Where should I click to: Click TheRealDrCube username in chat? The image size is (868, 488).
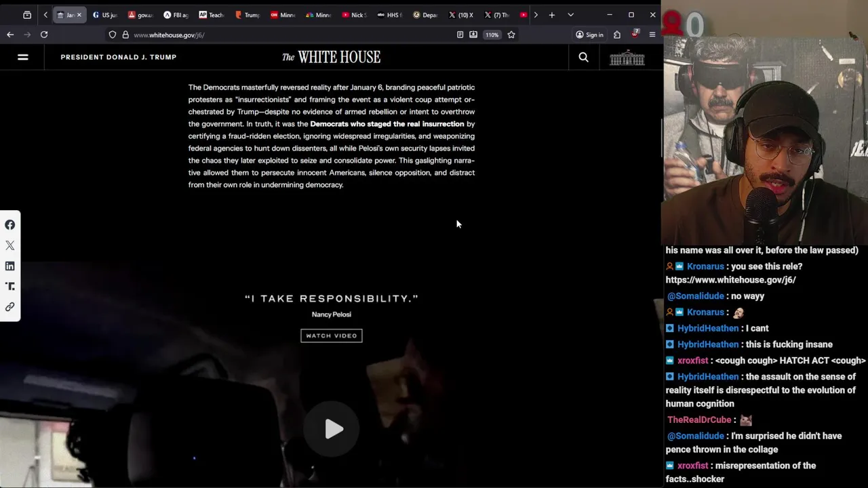(x=699, y=420)
